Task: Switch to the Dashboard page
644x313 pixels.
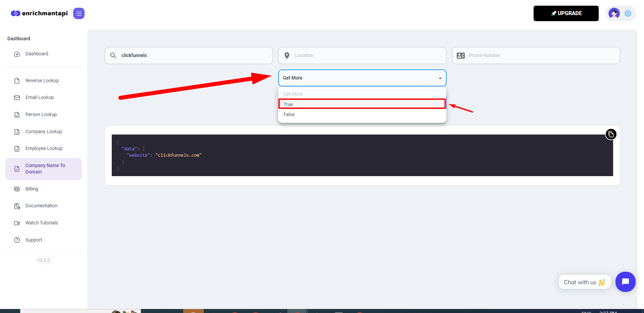Action: (x=37, y=54)
